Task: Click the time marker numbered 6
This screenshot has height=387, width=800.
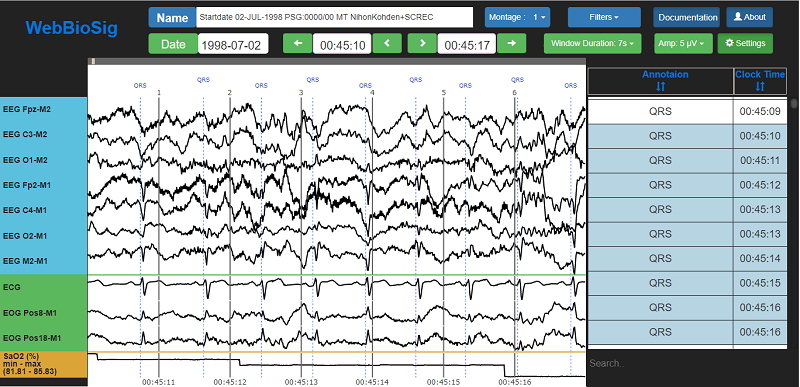Action: [514, 93]
